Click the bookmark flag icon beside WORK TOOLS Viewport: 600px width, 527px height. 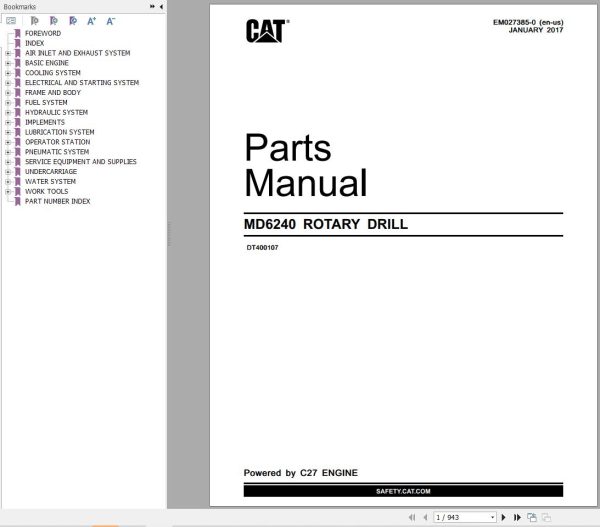pyautogui.click(x=18, y=191)
